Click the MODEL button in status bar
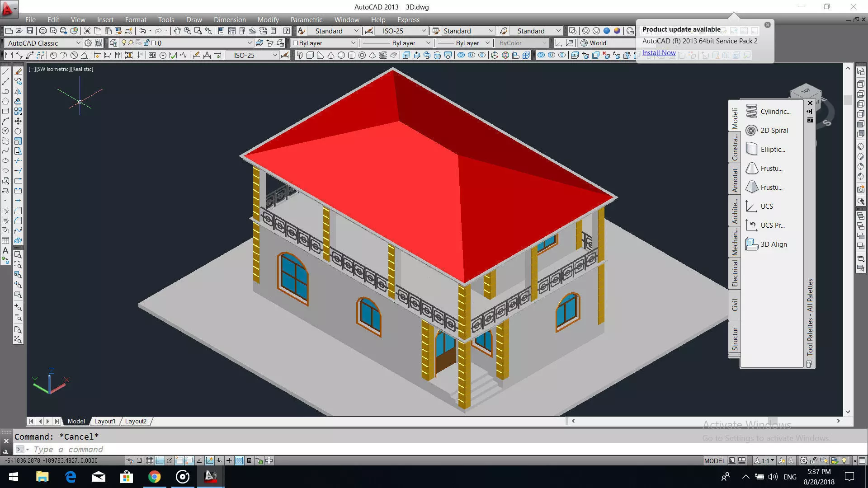Screen dimensions: 868x488 tap(714, 460)
